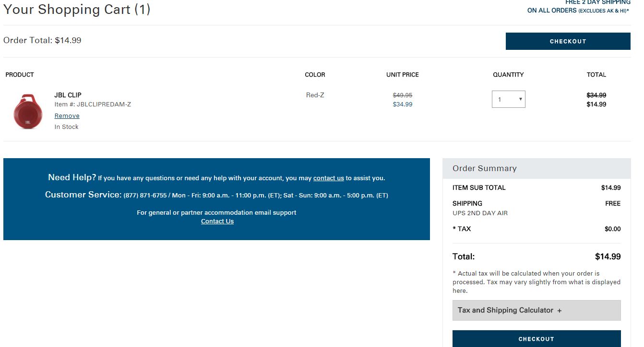Click the struck-through $49.95 original price

[402, 95]
